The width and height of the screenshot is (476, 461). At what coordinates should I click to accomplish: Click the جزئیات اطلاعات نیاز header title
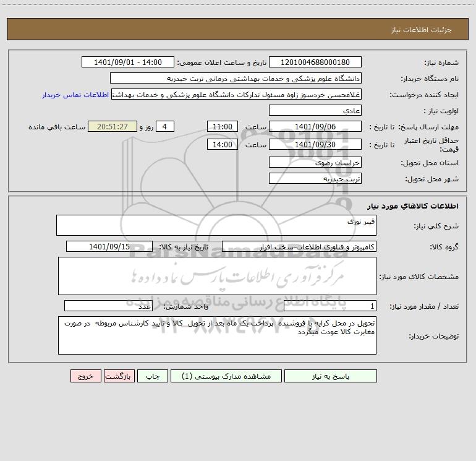pyautogui.click(x=422, y=30)
